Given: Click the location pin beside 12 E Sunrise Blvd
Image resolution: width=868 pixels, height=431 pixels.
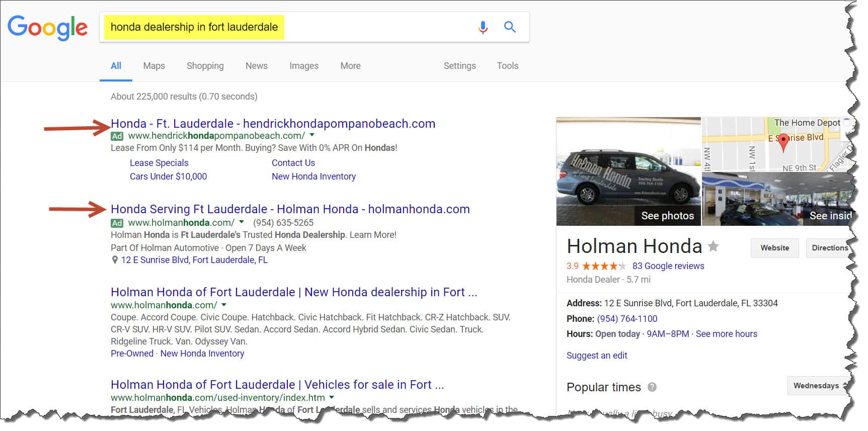Looking at the screenshot, I should [115, 260].
